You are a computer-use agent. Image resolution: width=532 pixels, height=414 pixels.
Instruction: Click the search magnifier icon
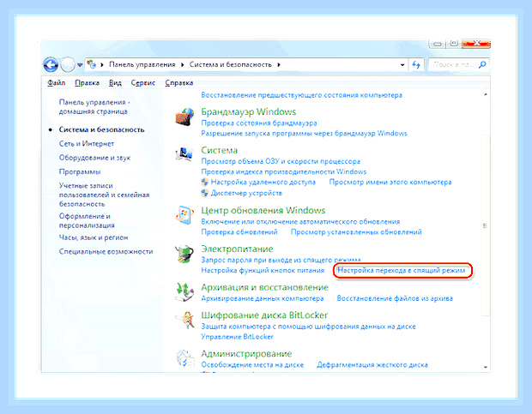point(482,64)
